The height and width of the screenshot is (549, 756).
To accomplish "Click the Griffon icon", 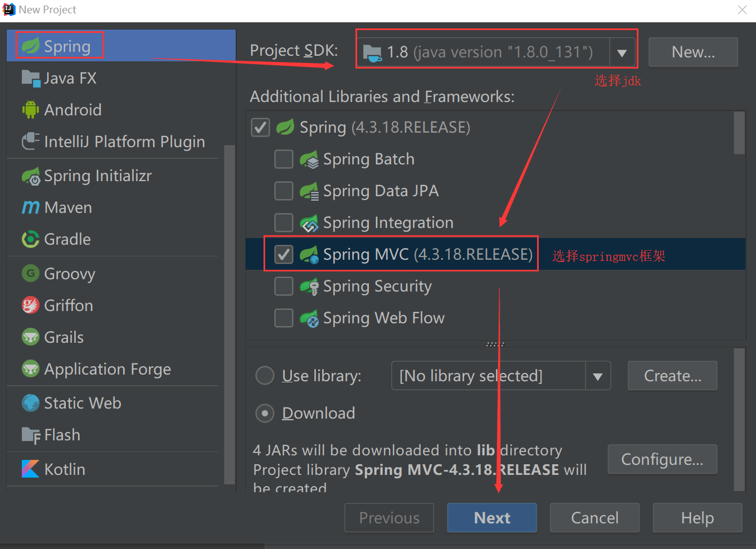I will pos(31,305).
